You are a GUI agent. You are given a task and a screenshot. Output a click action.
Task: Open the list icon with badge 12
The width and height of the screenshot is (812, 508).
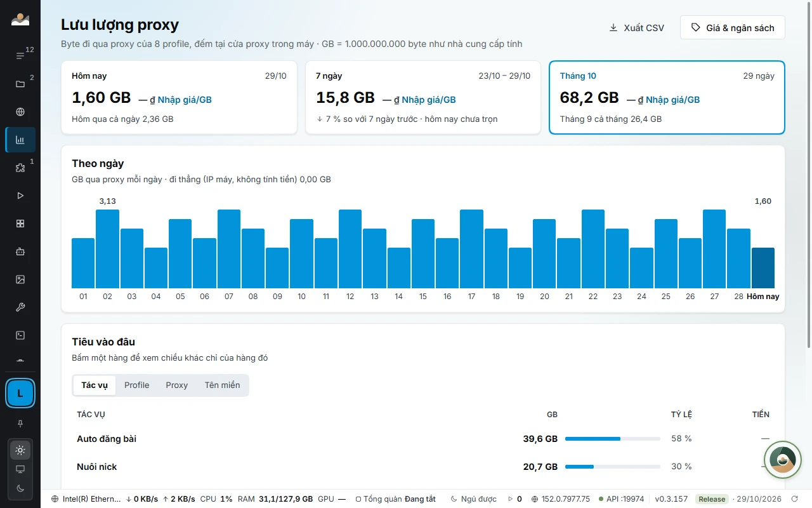[x=20, y=56]
